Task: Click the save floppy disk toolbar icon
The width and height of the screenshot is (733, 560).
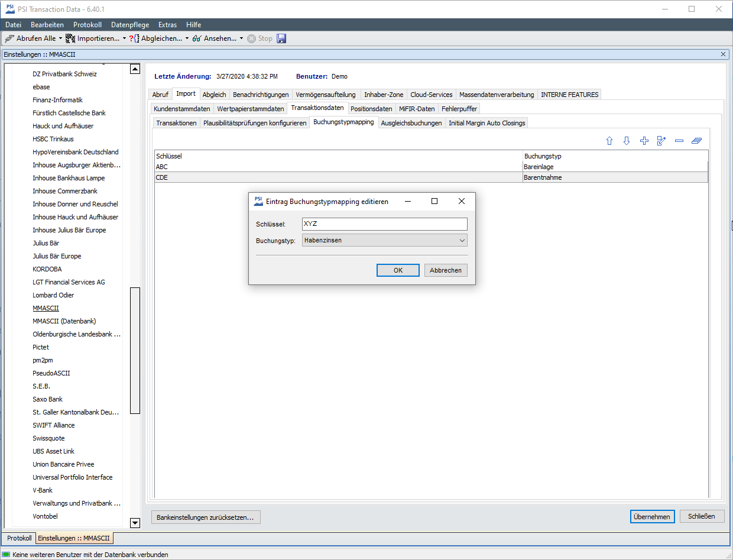Action: coord(281,38)
